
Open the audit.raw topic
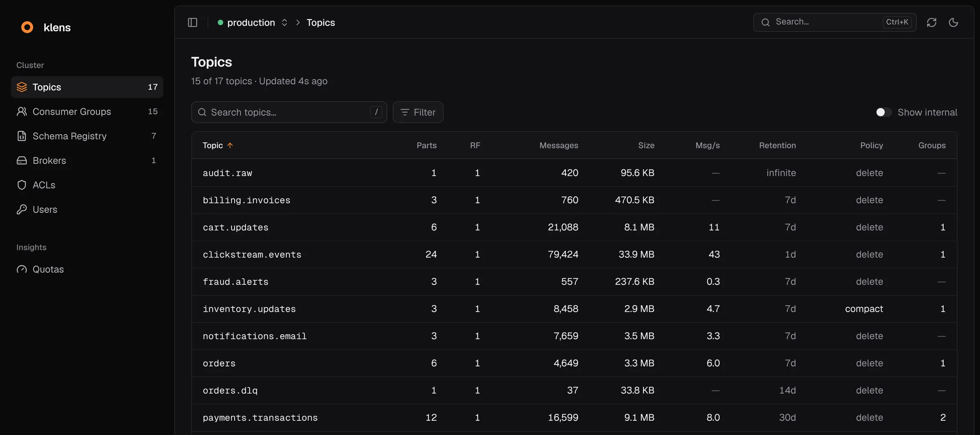tap(227, 173)
